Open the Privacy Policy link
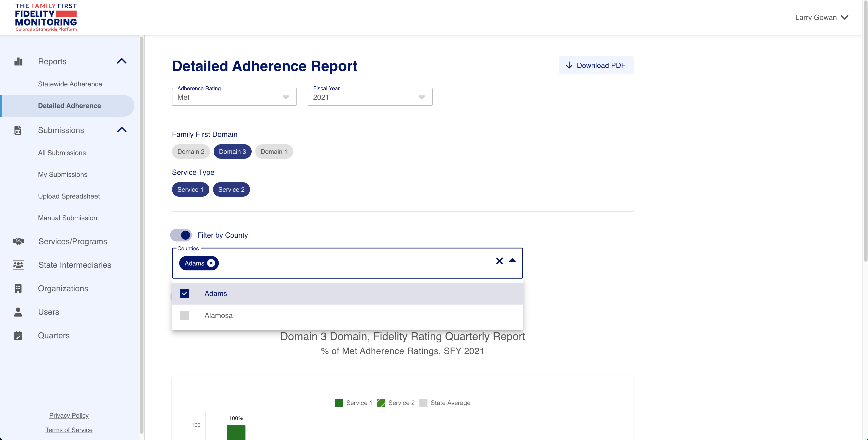Screen dimensions: 868x440 click(69, 415)
